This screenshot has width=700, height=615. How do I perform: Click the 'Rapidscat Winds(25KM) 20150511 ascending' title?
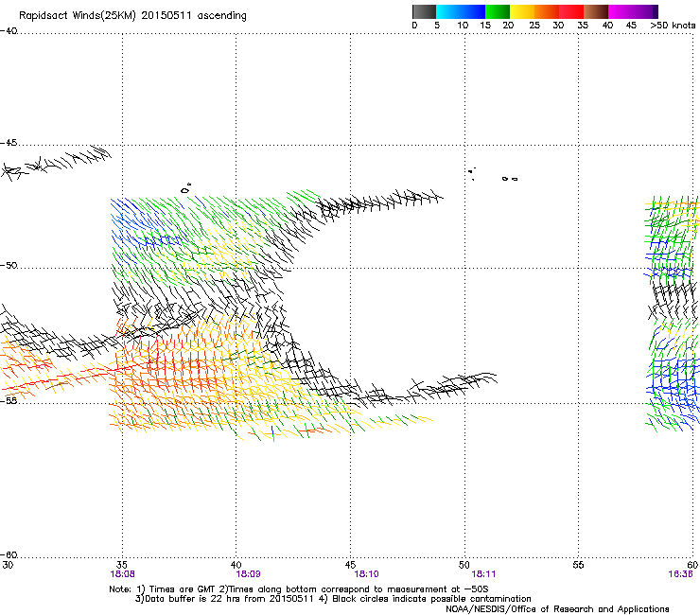pos(132,16)
